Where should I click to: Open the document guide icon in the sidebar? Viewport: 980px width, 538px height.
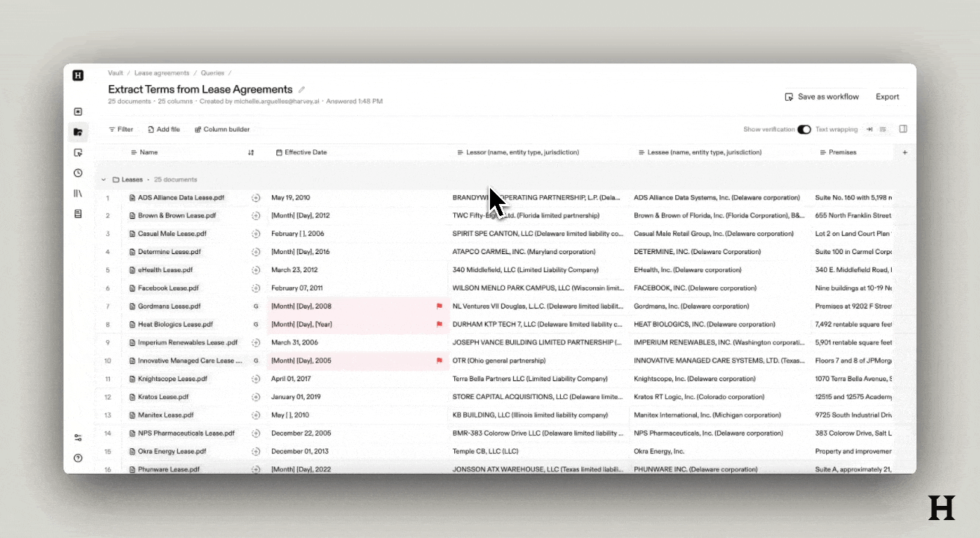(78, 214)
